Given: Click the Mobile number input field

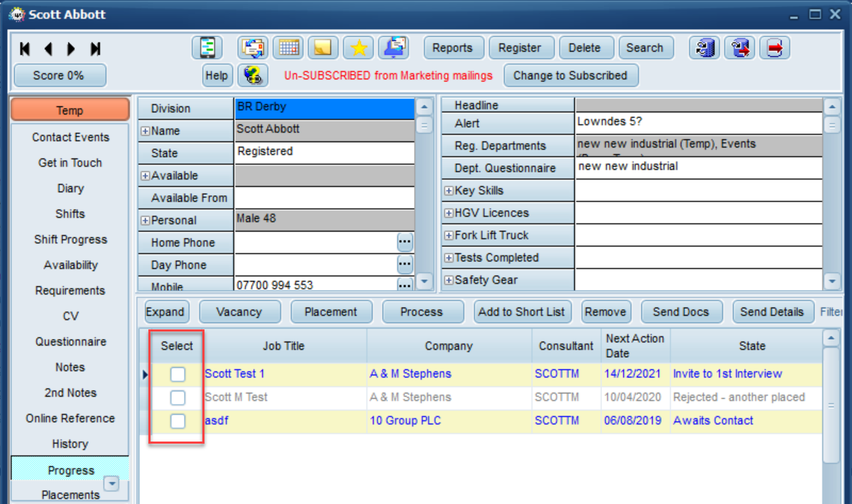Looking at the screenshot, I should click(315, 285).
